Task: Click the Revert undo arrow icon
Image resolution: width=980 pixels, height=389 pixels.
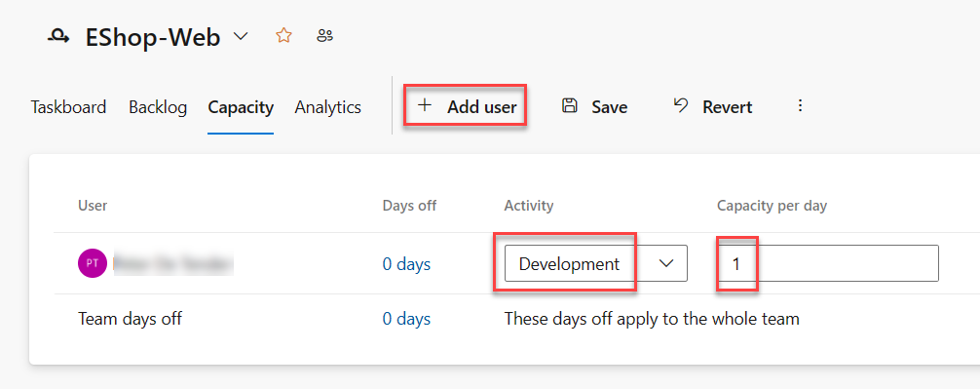Action: (x=681, y=105)
